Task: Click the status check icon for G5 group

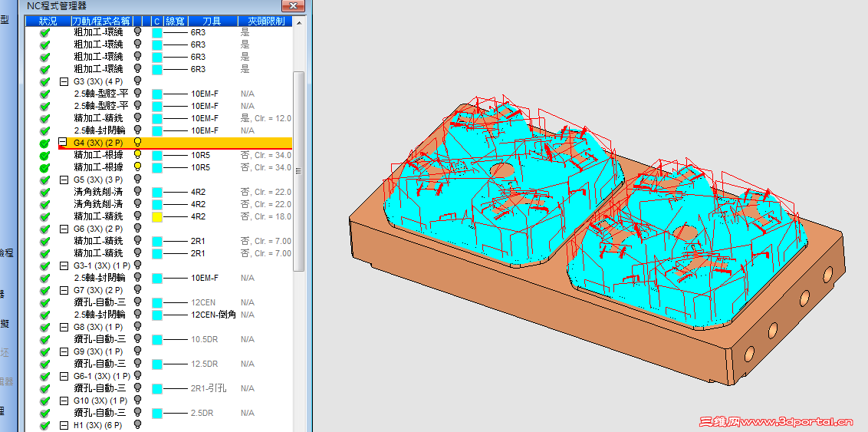Action: coord(44,180)
